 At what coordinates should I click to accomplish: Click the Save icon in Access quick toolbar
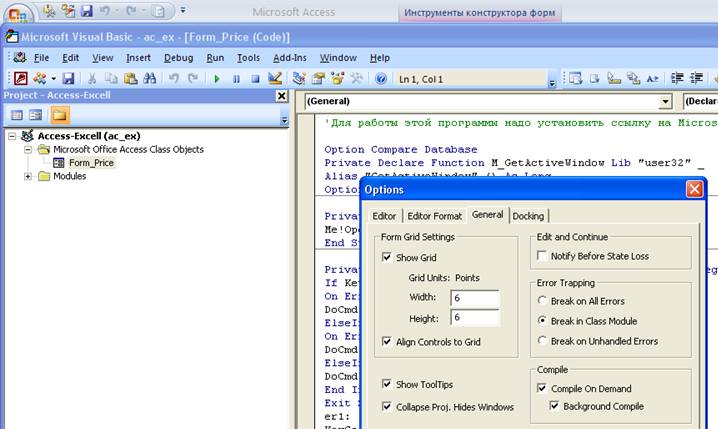point(87,11)
